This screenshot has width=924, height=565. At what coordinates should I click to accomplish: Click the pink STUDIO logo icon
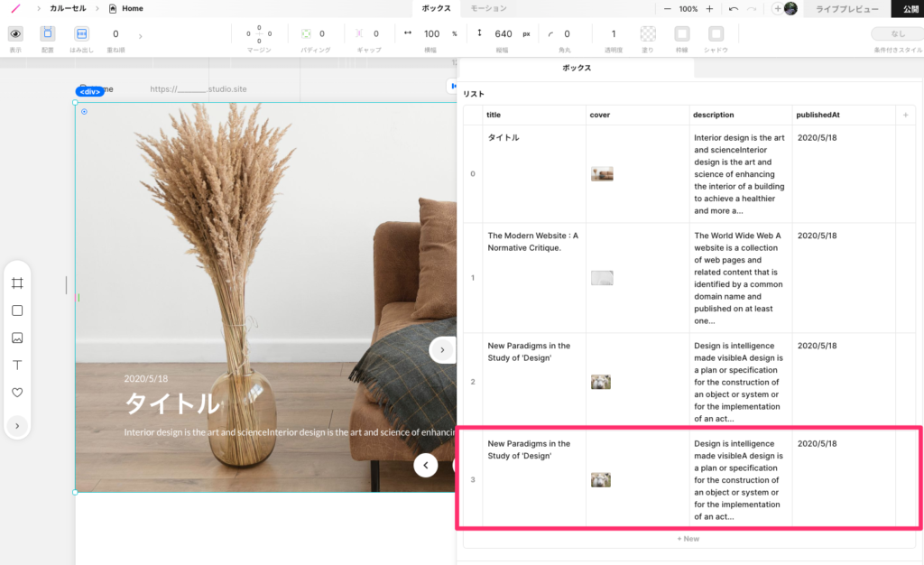pyautogui.click(x=16, y=8)
